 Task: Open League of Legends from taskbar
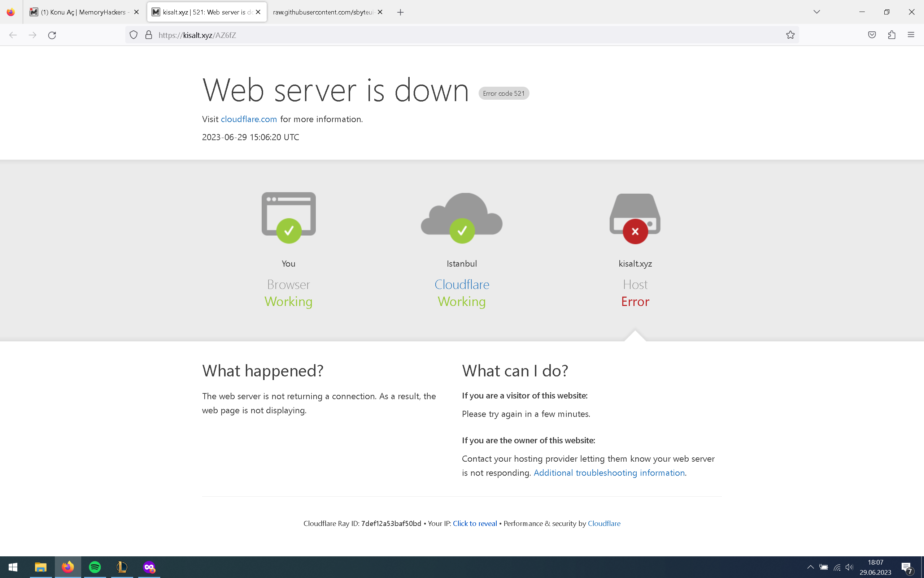pos(122,567)
